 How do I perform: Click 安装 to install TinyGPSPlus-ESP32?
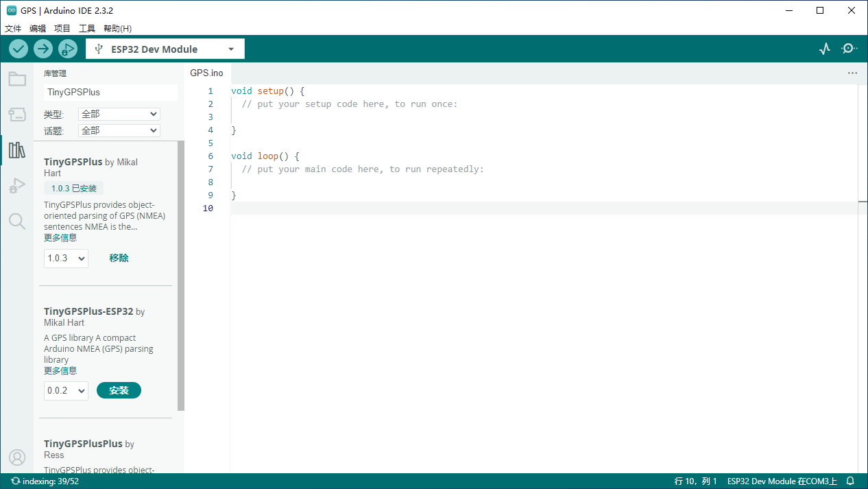pyautogui.click(x=119, y=390)
